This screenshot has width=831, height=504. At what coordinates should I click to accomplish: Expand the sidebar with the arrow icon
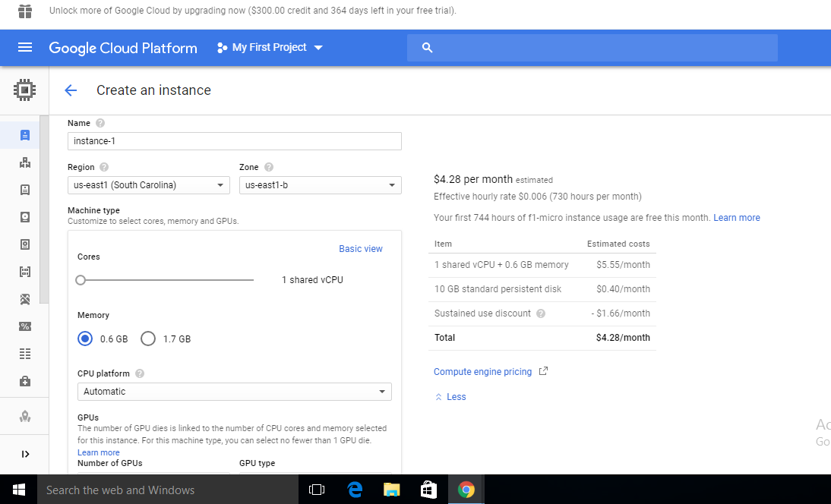pos(24,454)
